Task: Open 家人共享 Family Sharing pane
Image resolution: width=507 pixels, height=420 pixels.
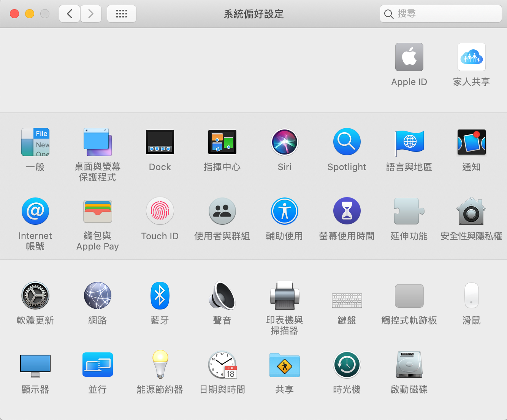Action: (x=471, y=57)
